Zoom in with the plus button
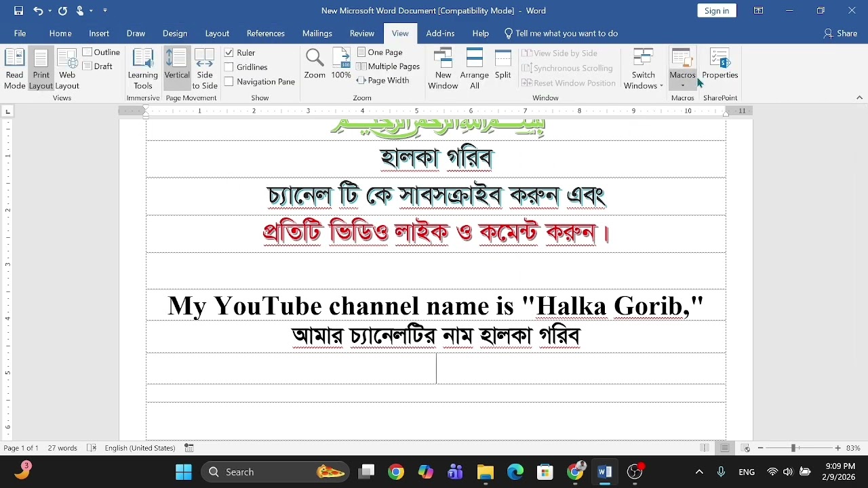 coord(838,448)
